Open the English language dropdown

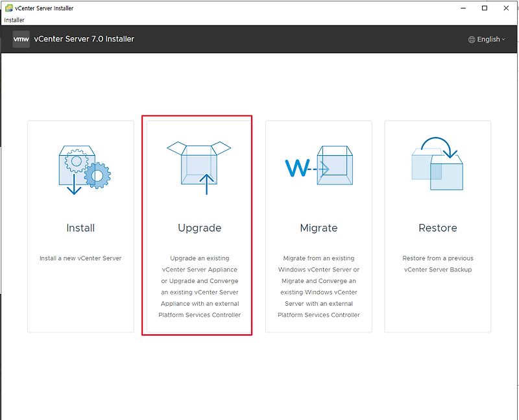click(x=487, y=39)
